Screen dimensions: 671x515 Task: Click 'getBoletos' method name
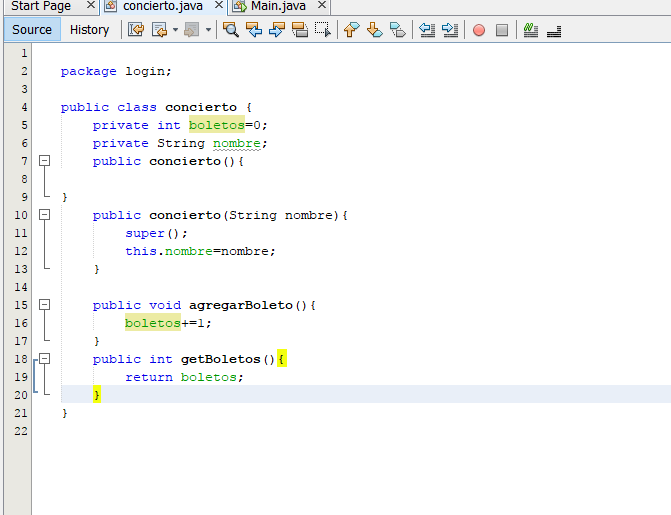[221, 359]
